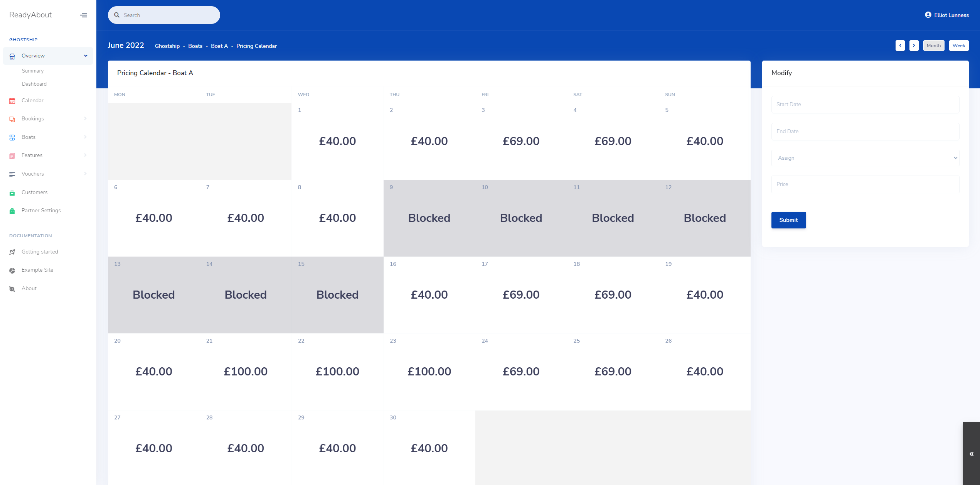Focus the Start Date field
This screenshot has width=980, height=485.
[865, 105]
